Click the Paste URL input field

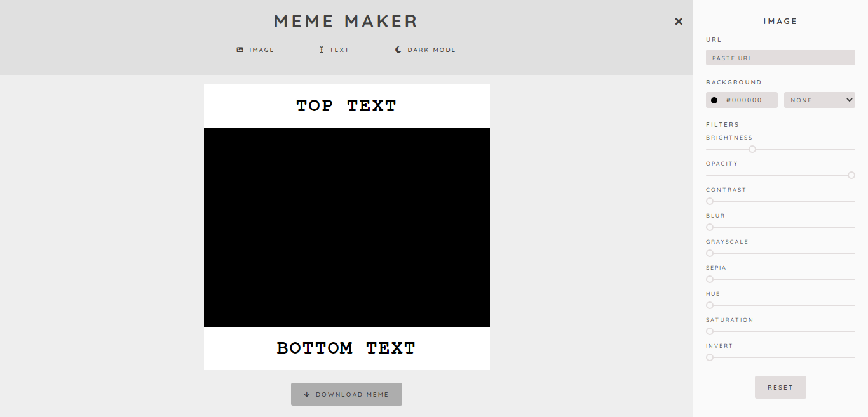point(780,58)
